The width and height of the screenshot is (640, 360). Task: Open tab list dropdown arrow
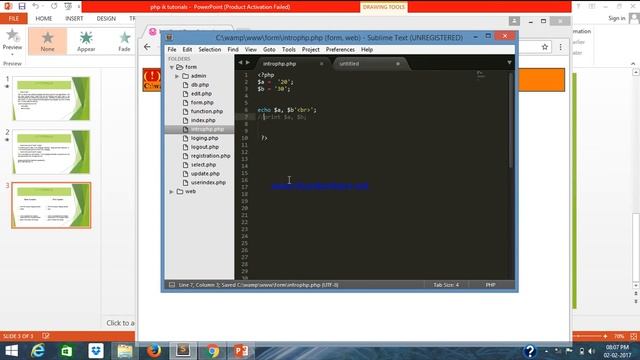click(509, 62)
